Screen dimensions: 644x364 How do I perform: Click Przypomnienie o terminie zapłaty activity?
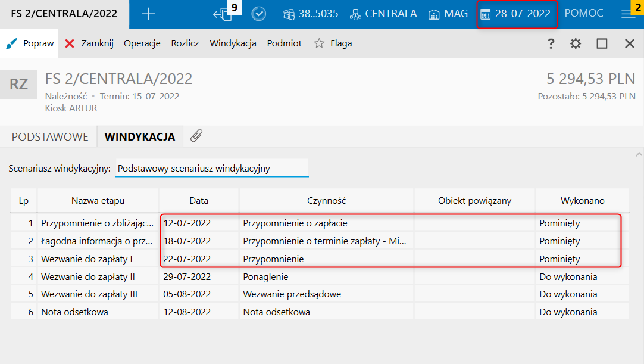point(327,241)
